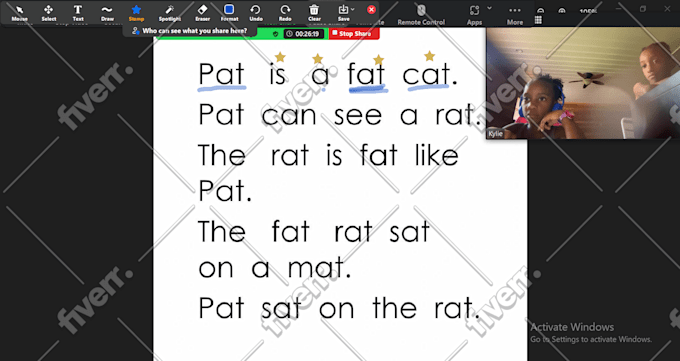Click the star stamp above 'cat'
Viewport: 680px width, 361px height.
click(x=429, y=56)
